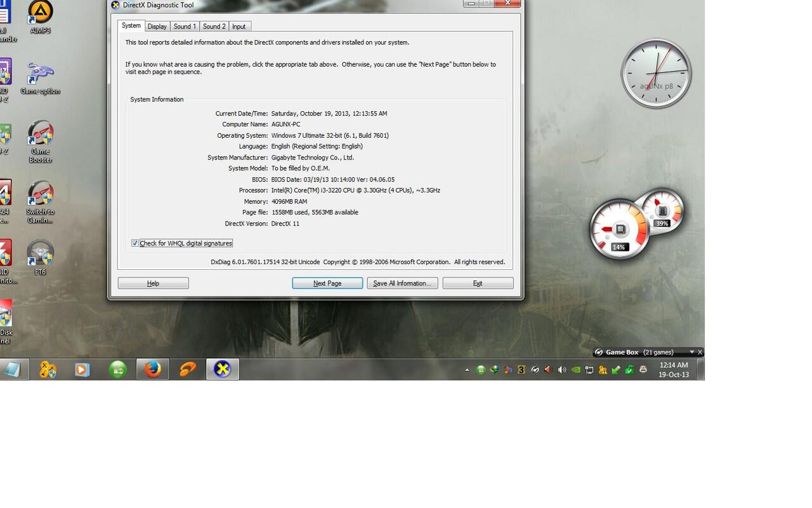The width and height of the screenshot is (812, 508).
Task: Click the Computer Name value AGUNX-PC
Action: tap(285, 124)
